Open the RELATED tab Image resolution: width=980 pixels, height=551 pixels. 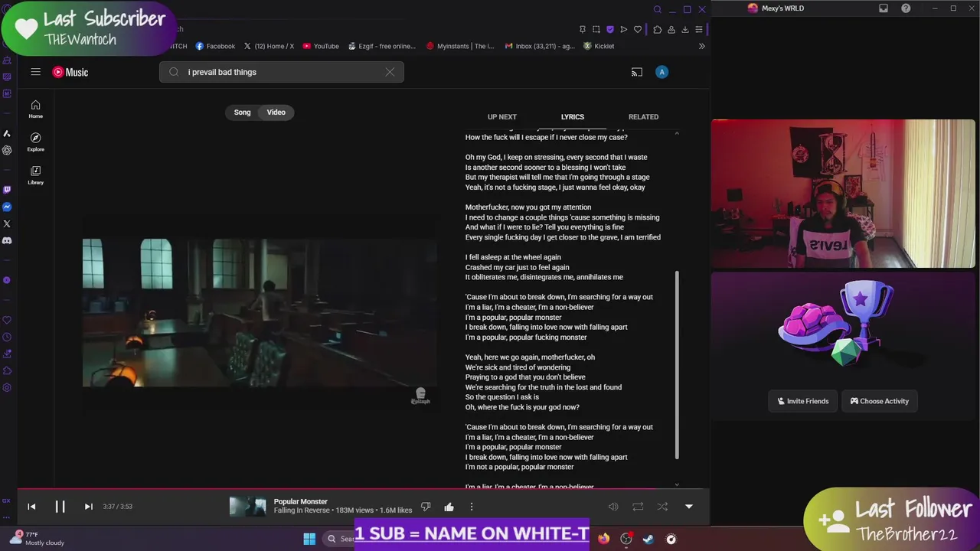643,117
